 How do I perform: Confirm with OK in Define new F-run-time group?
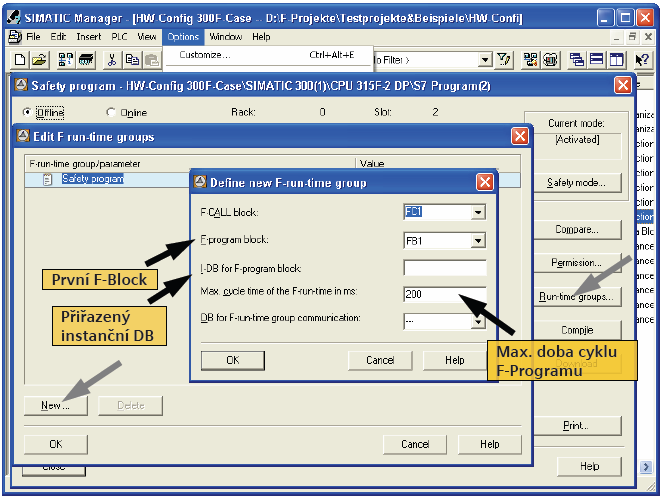[x=233, y=360]
